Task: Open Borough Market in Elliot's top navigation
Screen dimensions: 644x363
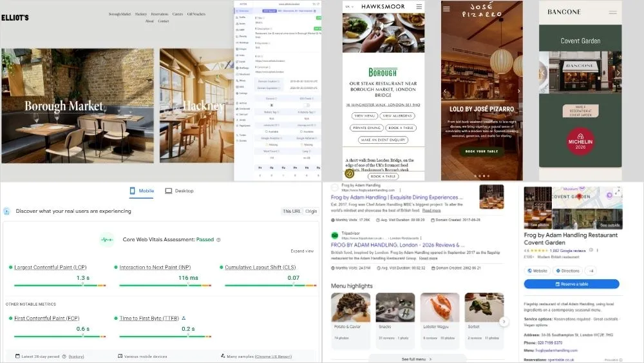Action: coord(120,14)
